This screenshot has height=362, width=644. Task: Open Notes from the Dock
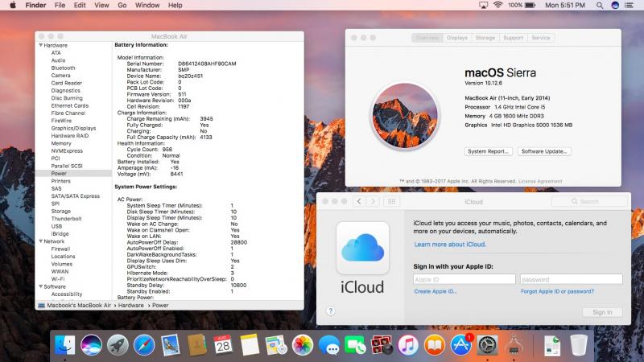pos(250,345)
